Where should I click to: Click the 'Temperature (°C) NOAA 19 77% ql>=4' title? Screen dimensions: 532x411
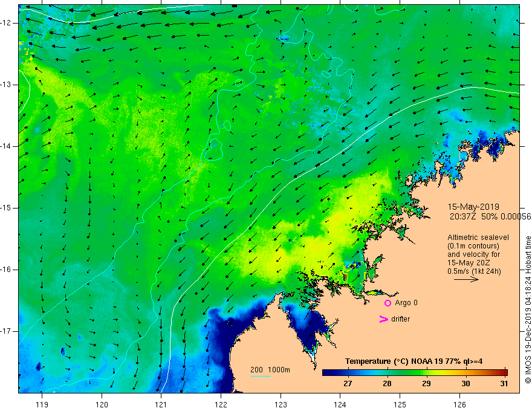click(x=414, y=361)
